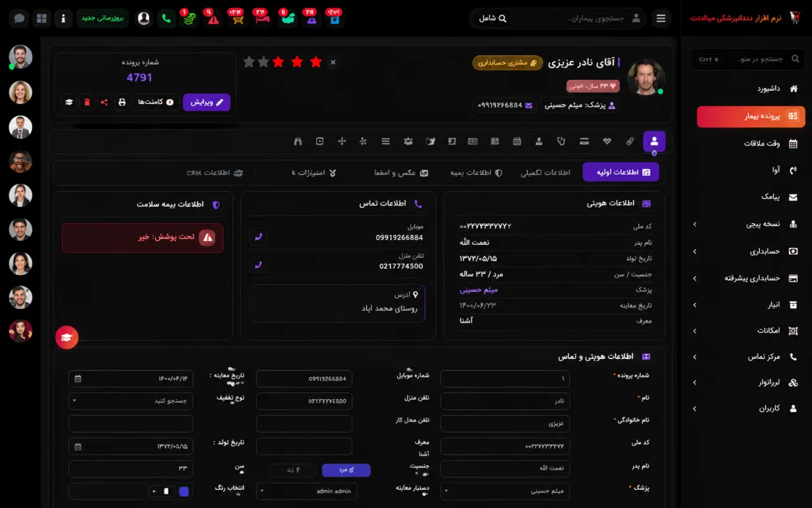Open the apps grid icon in top bar

coord(41,18)
